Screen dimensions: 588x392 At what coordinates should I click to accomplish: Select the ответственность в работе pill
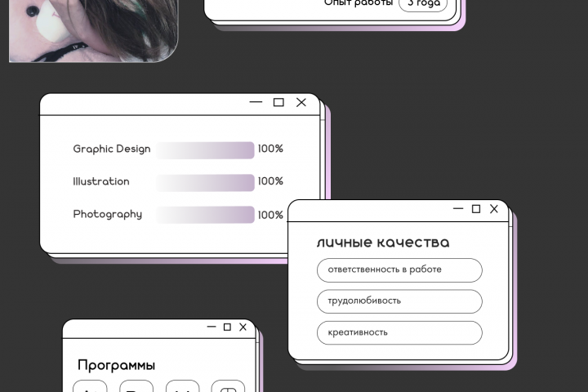[399, 270]
